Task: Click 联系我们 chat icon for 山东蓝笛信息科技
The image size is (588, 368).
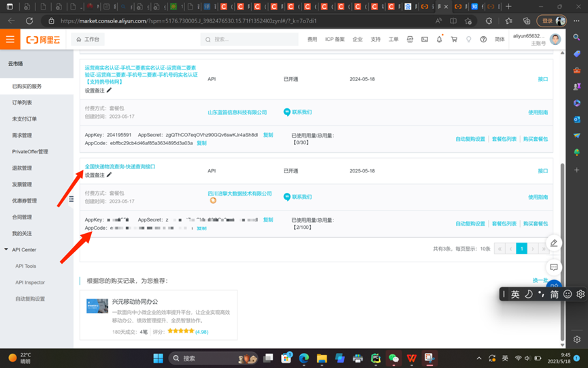Action: (287, 112)
